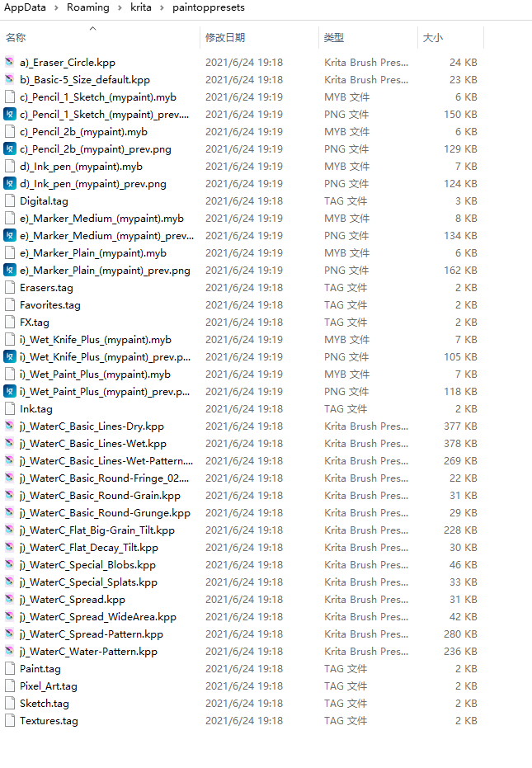The image size is (532, 768).
Task: Click icon of i)_Wet_Paint_Plus_(mypaint)_prev PNG file
Action: (9, 391)
